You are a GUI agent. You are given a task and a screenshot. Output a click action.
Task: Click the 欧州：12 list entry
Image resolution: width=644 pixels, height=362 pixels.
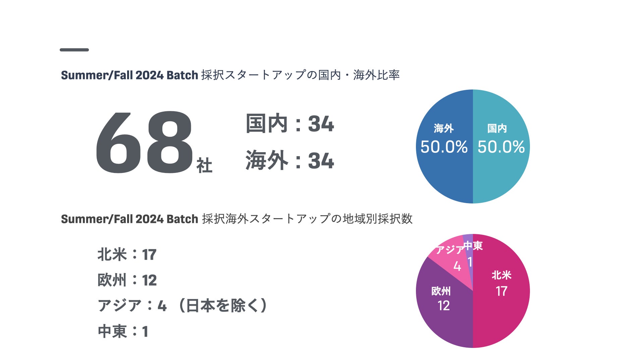click(x=127, y=280)
